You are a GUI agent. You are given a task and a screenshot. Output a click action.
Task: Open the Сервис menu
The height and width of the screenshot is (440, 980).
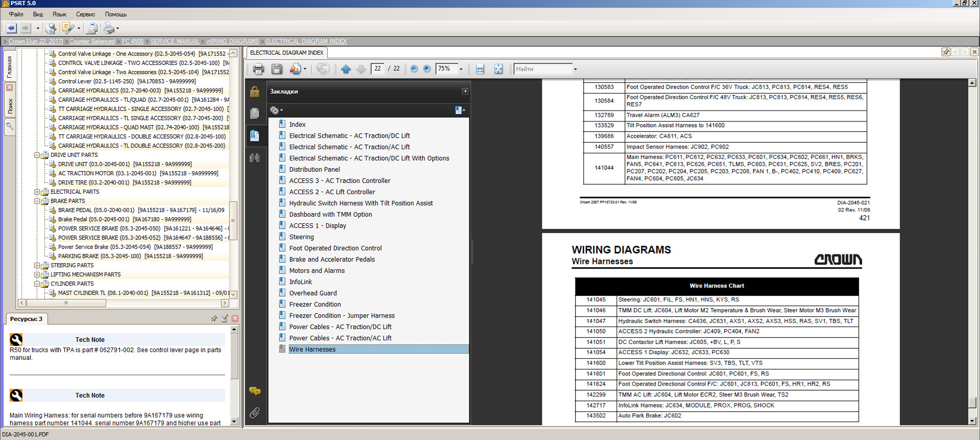(x=85, y=14)
